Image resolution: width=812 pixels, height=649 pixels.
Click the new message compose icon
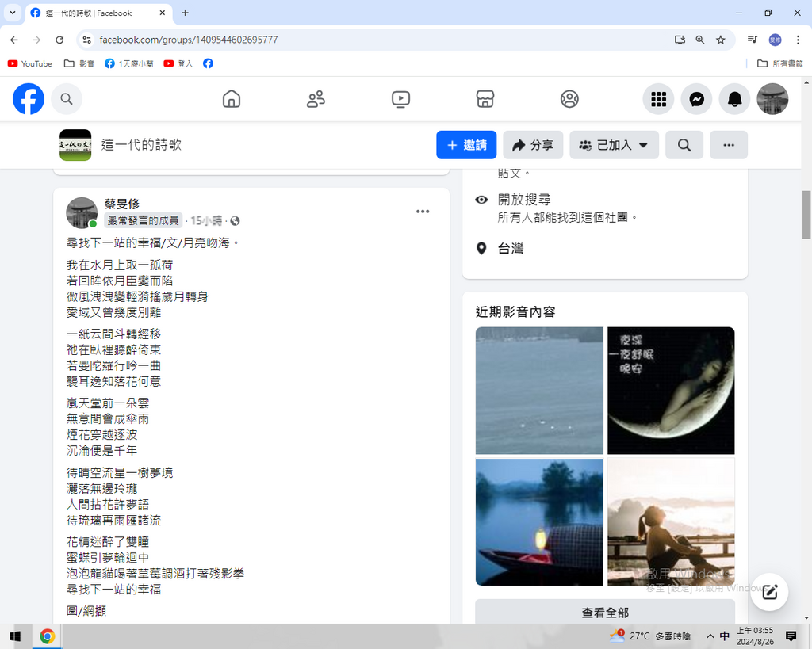(x=769, y=591)
